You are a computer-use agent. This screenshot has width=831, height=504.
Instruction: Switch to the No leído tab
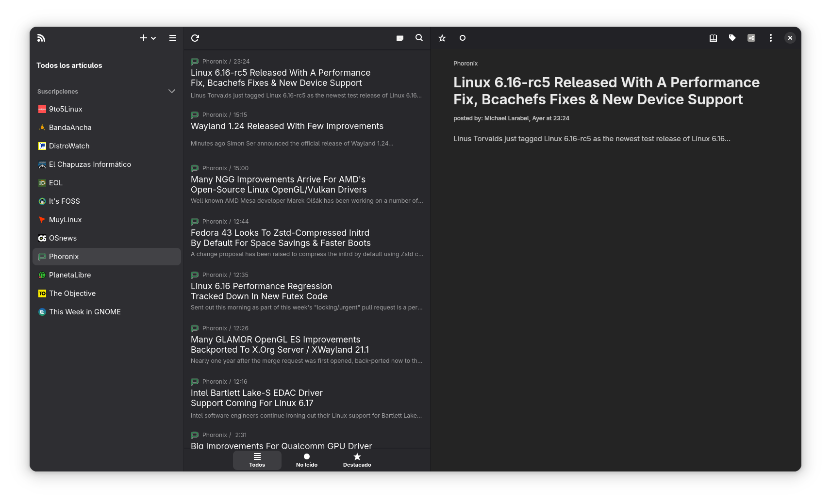point(307,460)
